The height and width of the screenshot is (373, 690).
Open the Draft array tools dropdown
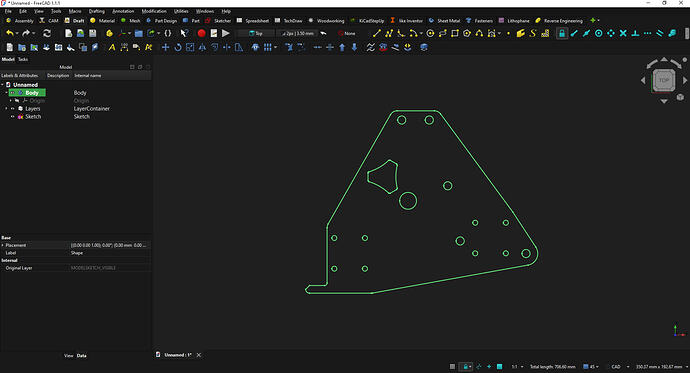point(275,48)
